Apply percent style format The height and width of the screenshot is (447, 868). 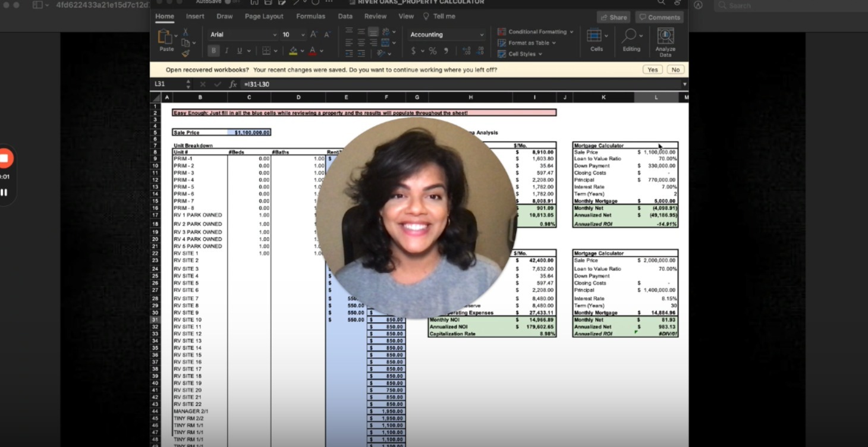(432, 51)
